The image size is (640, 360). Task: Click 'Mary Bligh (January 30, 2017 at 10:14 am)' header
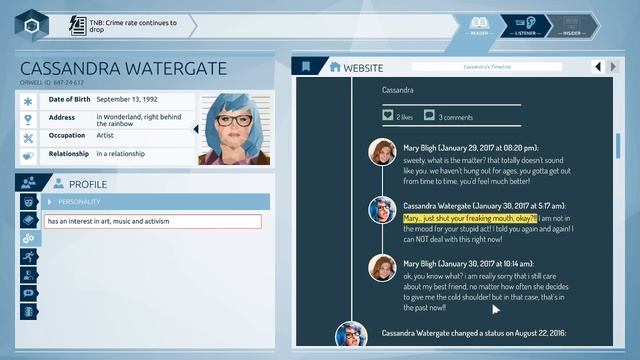click(469, 264)
